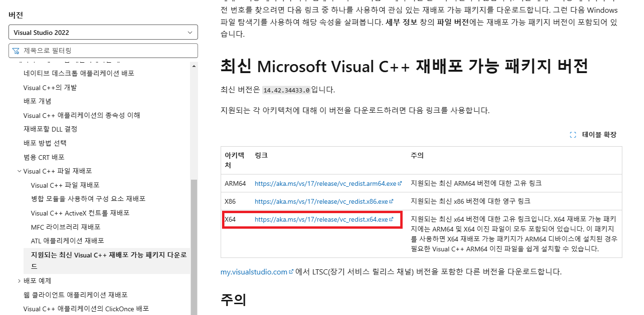Open 병합 모듈을 사용하여 구성 요소 재배포

(x=88, y=199)
